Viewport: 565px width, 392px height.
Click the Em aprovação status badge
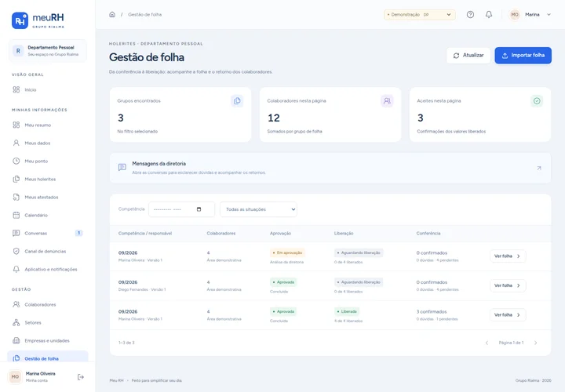(x=287, y=252)
